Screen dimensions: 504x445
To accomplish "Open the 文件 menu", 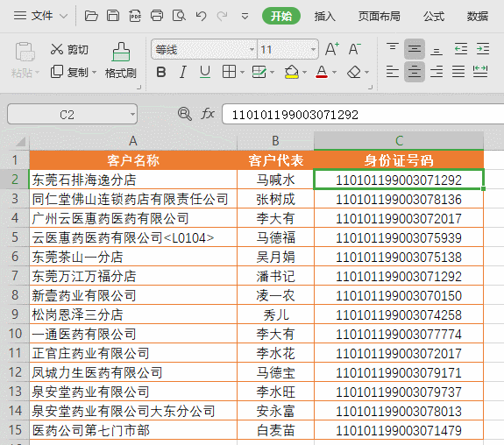I will pyautogui.click(x=41, y=16).
